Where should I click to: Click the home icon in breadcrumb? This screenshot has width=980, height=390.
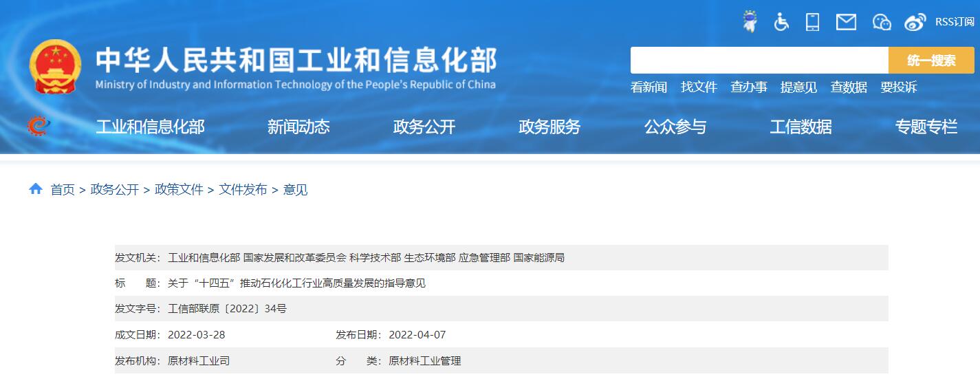[36, 188]
